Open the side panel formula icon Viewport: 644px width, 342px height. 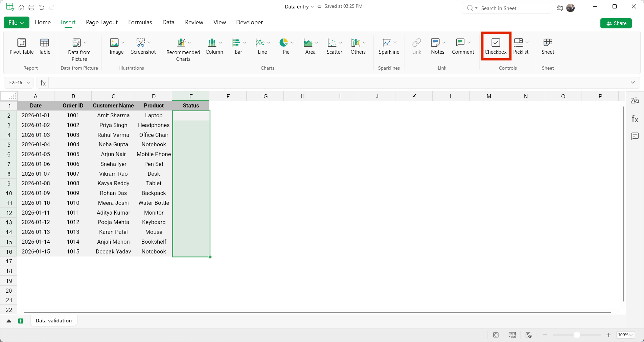pyautogui.click(x=635, y=119)
